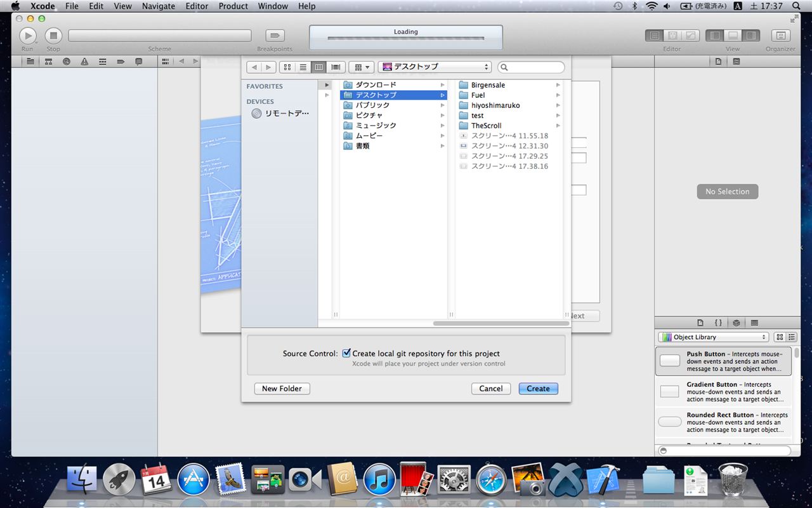Click the library filter search field
The width and height of the screenshot is (812, 508).
(x=724, y=450)
